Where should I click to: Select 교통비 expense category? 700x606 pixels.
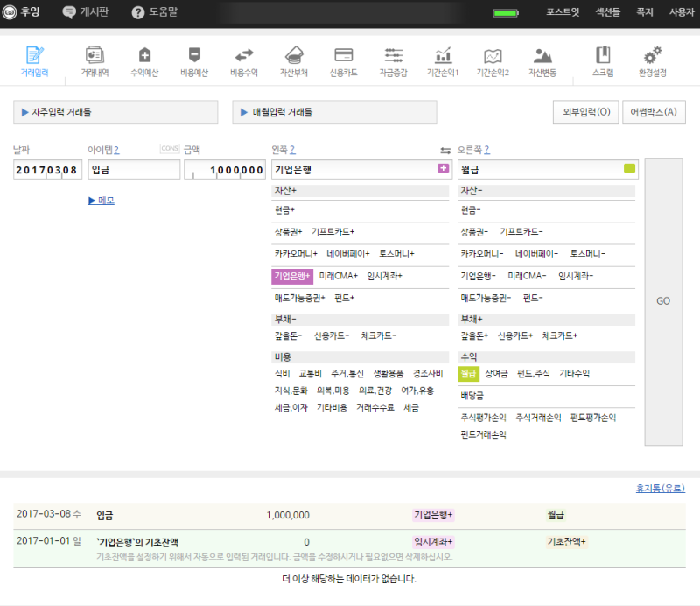pyautogui.click(x=311, y=374)
